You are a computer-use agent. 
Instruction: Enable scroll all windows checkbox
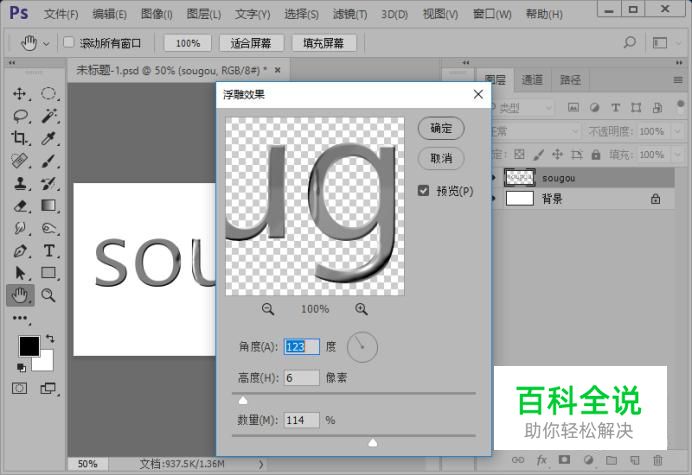68,43
